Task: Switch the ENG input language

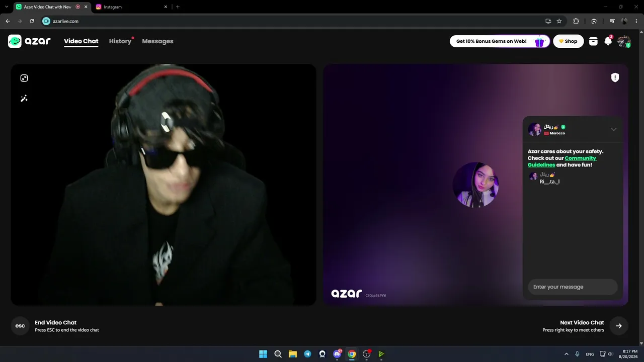Action: [x=590, y=354]
